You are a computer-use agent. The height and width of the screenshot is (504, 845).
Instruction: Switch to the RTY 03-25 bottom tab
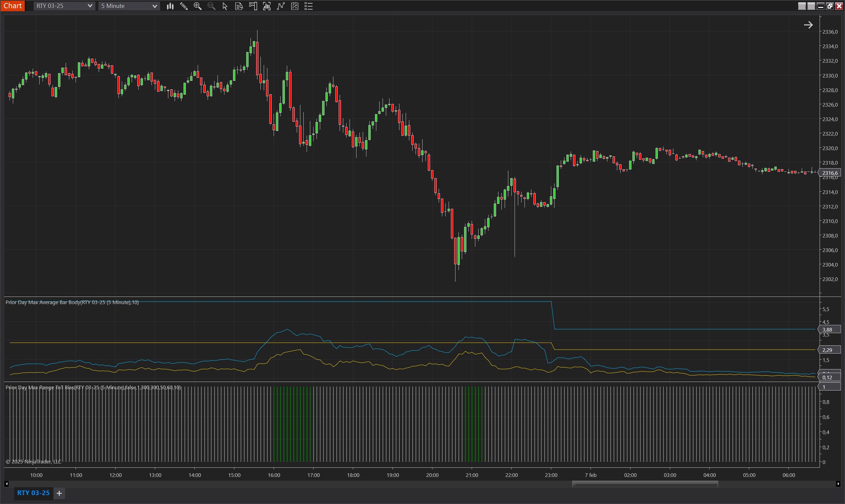[x=33, y=493]
